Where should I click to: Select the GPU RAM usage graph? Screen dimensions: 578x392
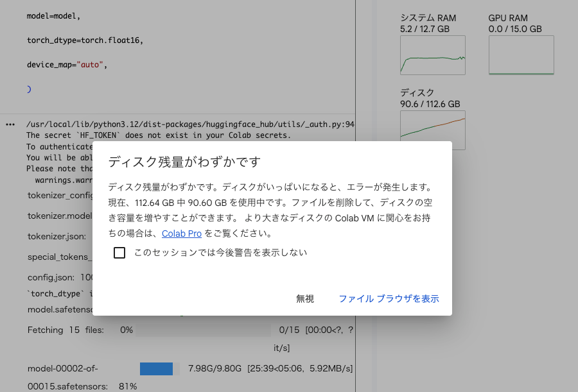pos(521,56)
